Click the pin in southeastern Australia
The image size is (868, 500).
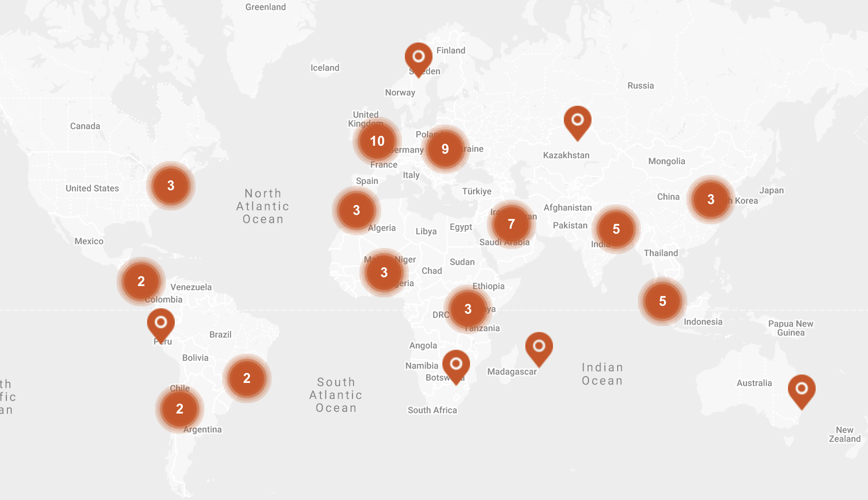[801, 392]
